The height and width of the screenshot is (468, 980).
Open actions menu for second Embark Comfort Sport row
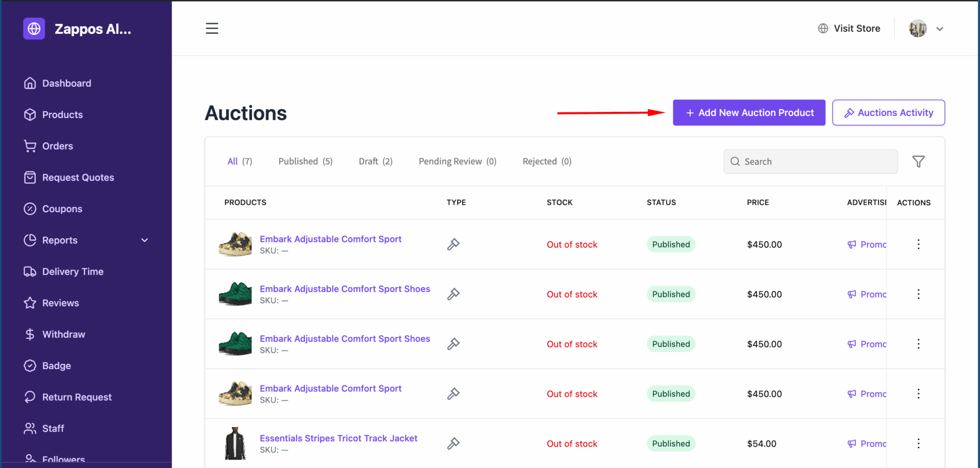[x=918, y=394]
